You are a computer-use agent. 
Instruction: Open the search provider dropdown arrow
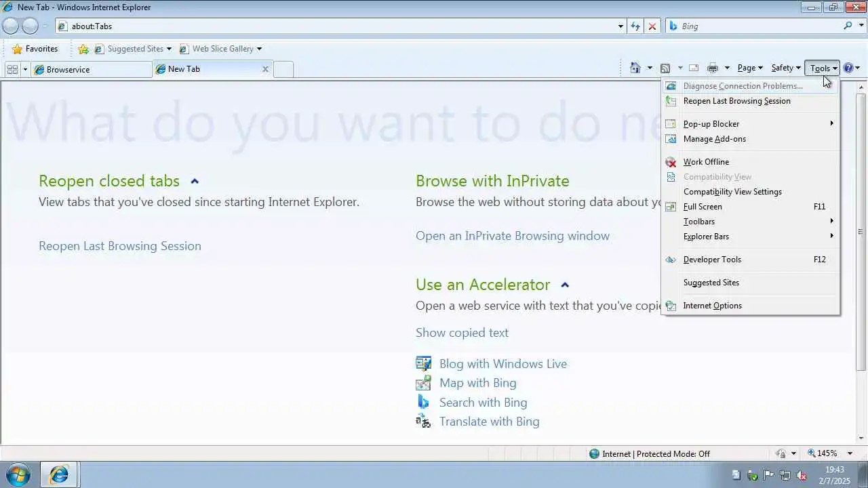861,26
